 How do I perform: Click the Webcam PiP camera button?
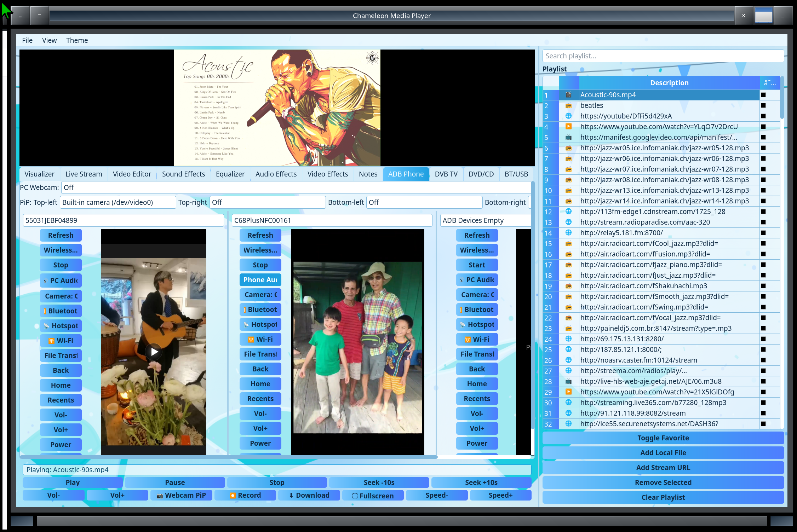pyautogui.click(x=181, y=495)
